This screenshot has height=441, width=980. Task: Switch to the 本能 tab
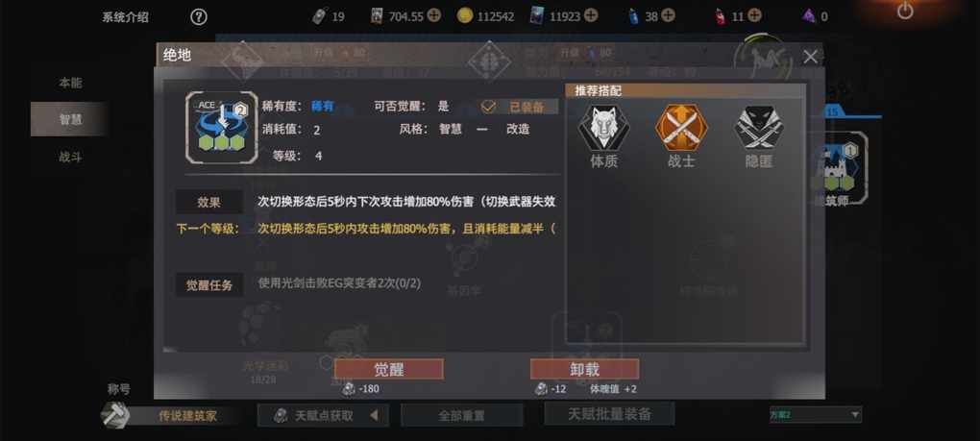(x=70, y=83)
